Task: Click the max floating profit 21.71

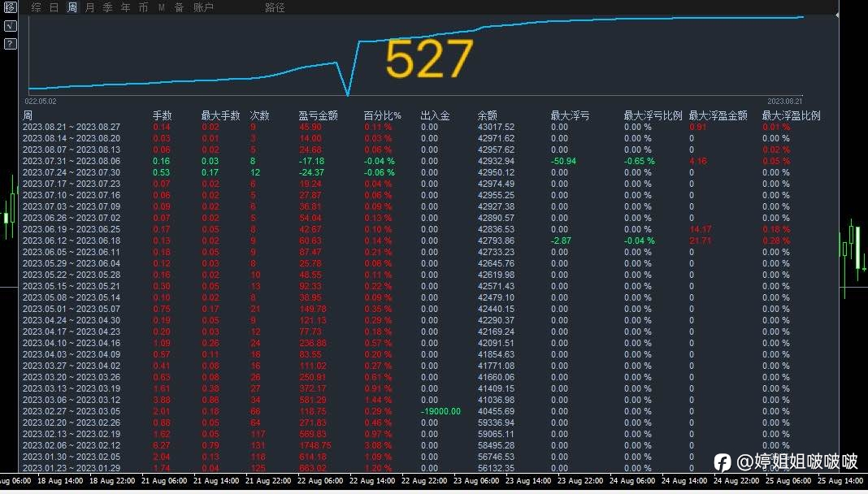Action: pos(701,240)
